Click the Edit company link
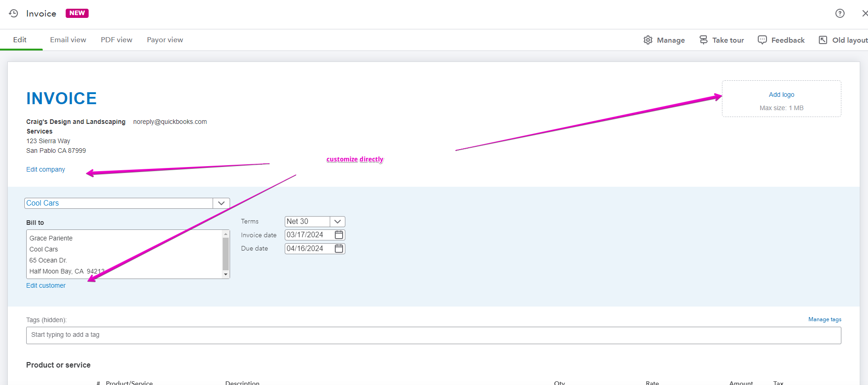The height and width of the screenshot is (385, 868). 45,169
